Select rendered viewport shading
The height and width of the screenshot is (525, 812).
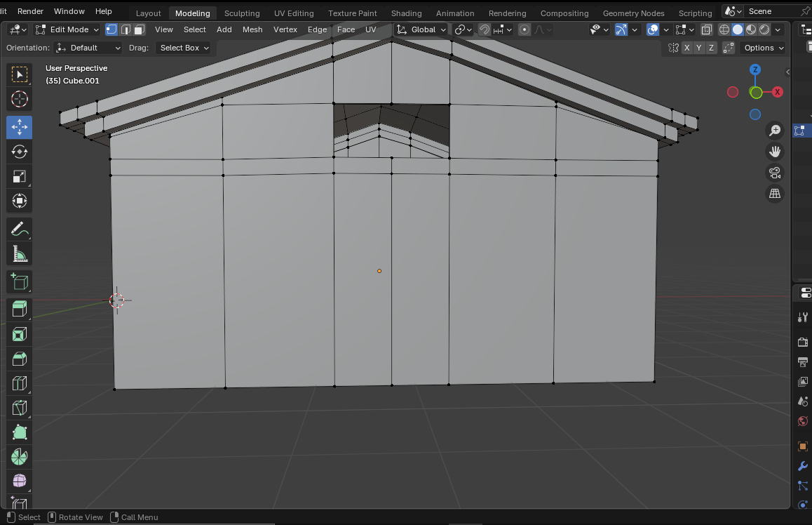764,29
